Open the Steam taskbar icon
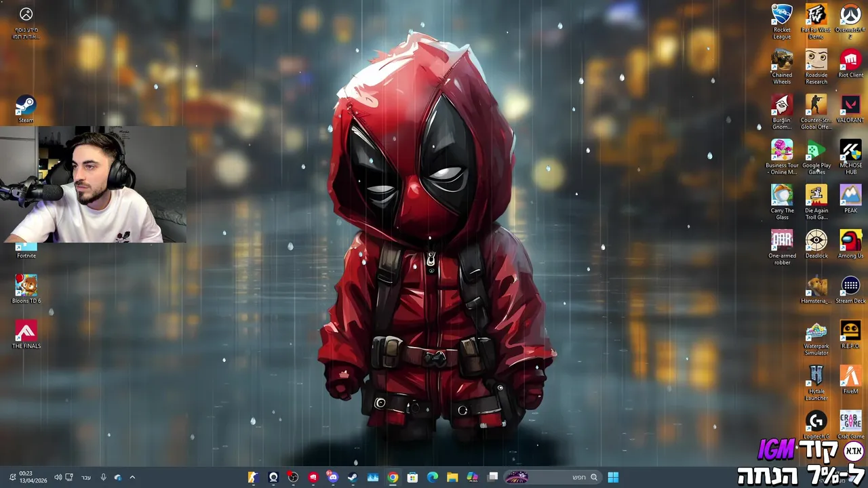868x488 pixels. click(x=353, y=477)
